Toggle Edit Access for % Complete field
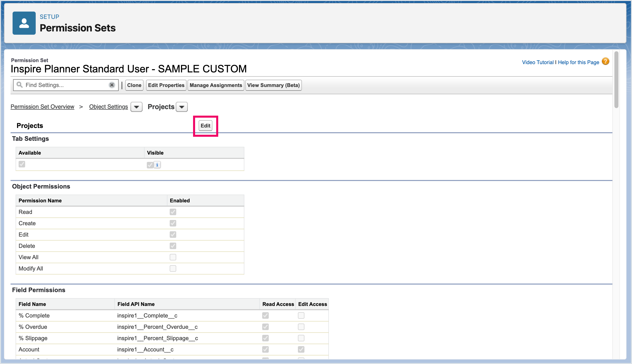Viewport: 632px width, 364px height. point(301,315)
